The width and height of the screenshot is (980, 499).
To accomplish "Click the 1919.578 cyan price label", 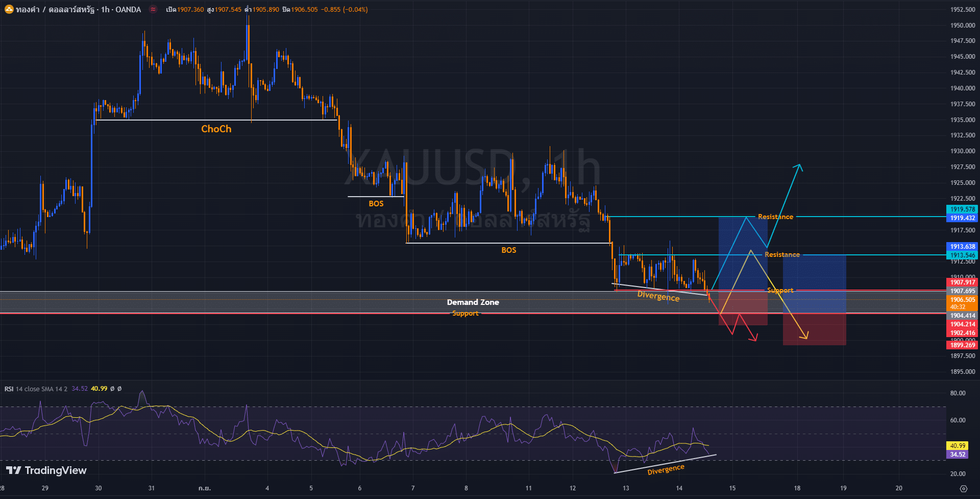I will pos(962,209).
